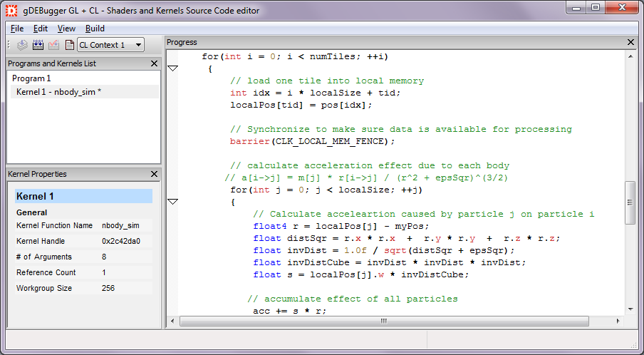Screen dimensions: 644x355
Task: Click the barrier(CLK_LOCAL_MEM_FENCE) code line
Action: click(x=312, y=141)
